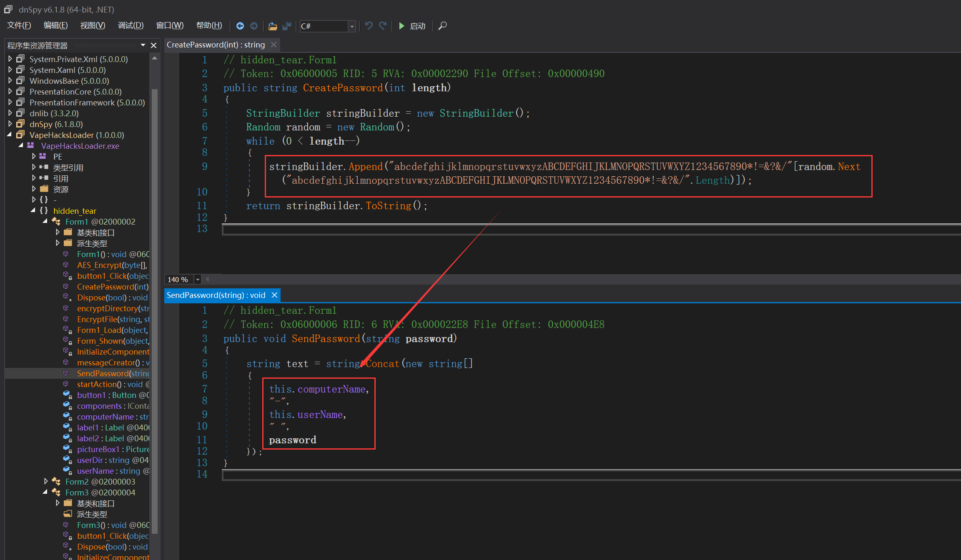Click the save/floppy disk icon
Screen dimensions: 961x560
(x=285, y=27)
